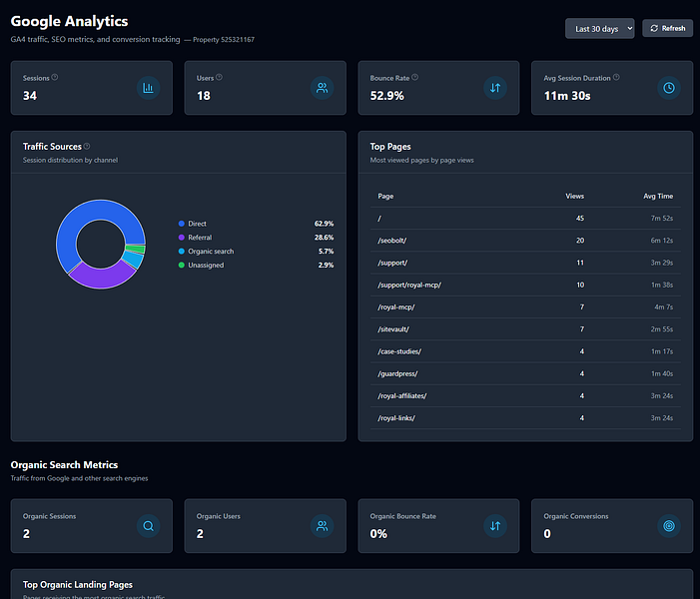Image resolution: width=700 pixels, height=599 pixels.
Task: Click the Property 525321167 label
Action: 224,40
